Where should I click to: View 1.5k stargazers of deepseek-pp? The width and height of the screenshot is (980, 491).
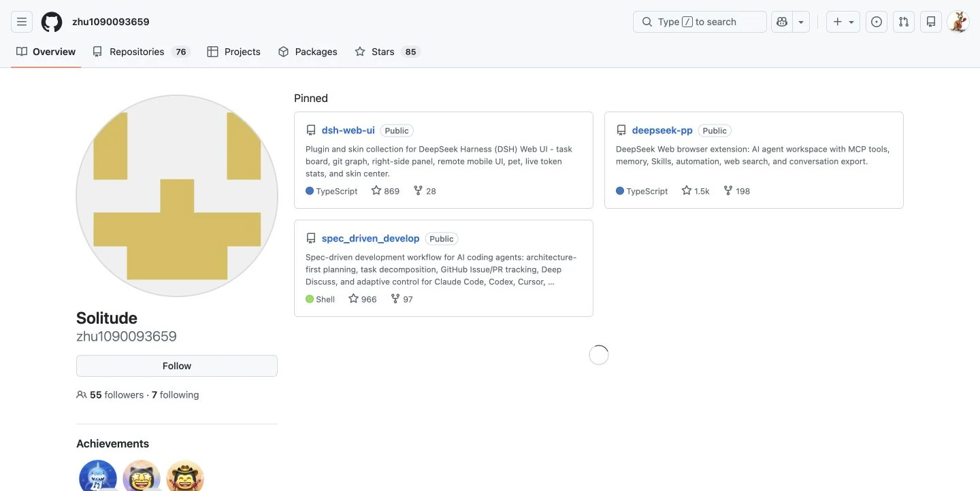click(696, 191)
